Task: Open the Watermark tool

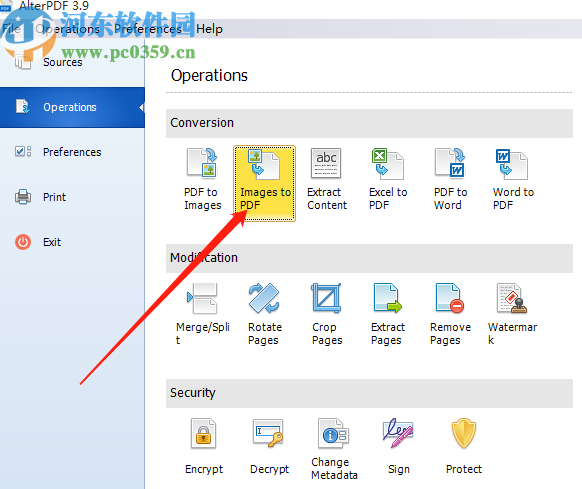Action: pyautogui.click(x=513, y=314)
